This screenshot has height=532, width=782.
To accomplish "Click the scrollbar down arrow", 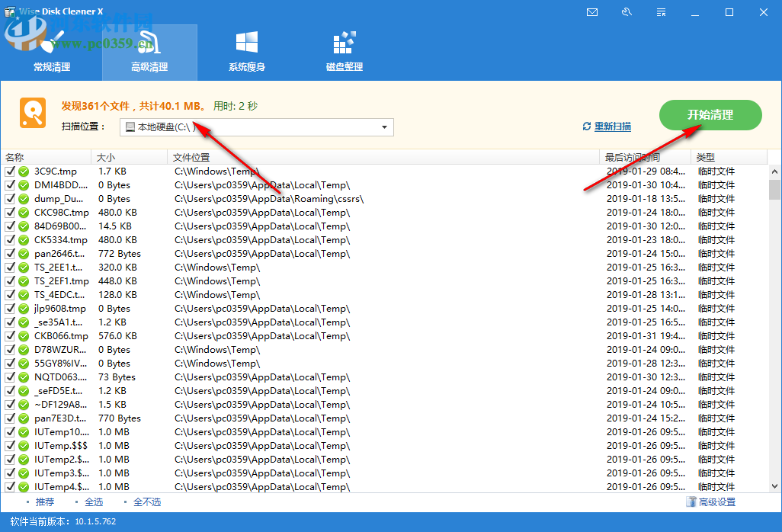I will pyautogui.click(x=774, y=486).
